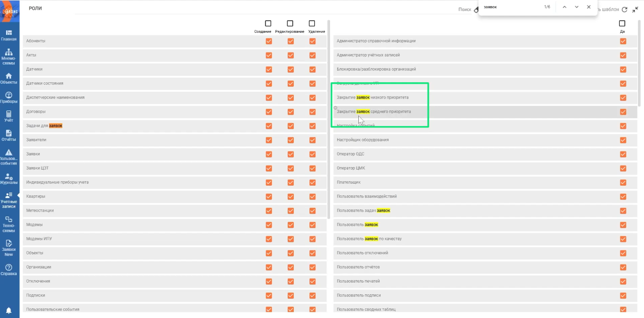Jump to previous search match arrow
This screenshot has width=644, height=318.
point(564,7)
